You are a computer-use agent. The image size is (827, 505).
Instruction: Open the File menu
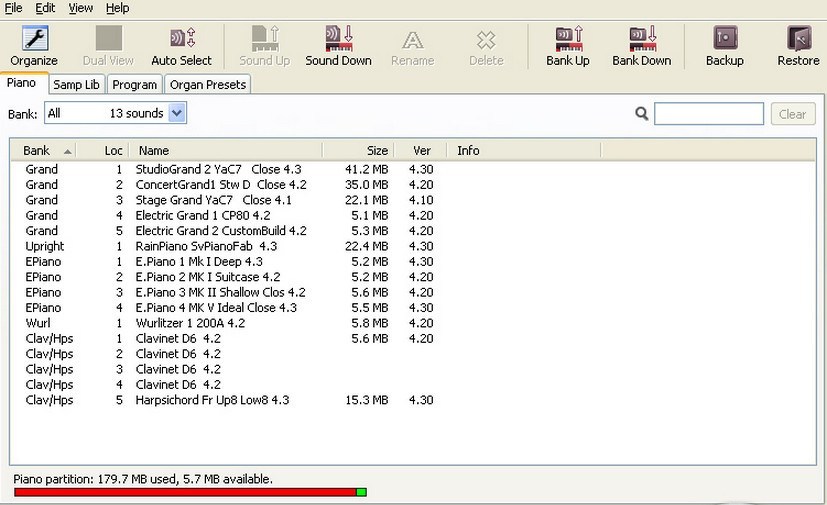tap(13, 8)
